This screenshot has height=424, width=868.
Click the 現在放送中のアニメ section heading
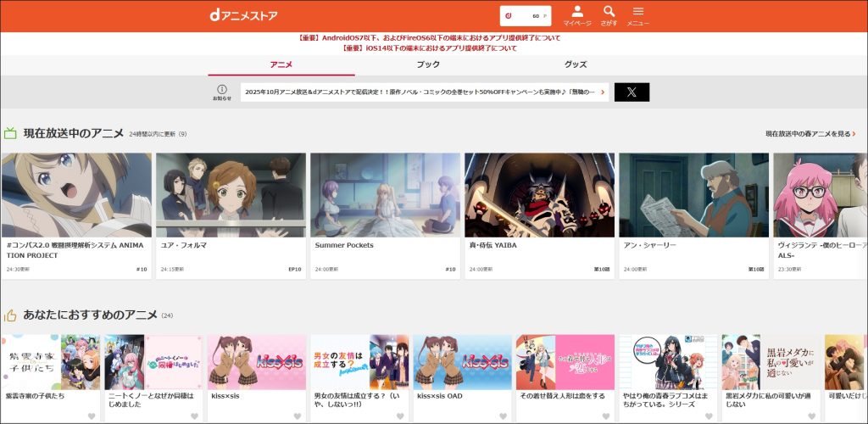(73, 133)
